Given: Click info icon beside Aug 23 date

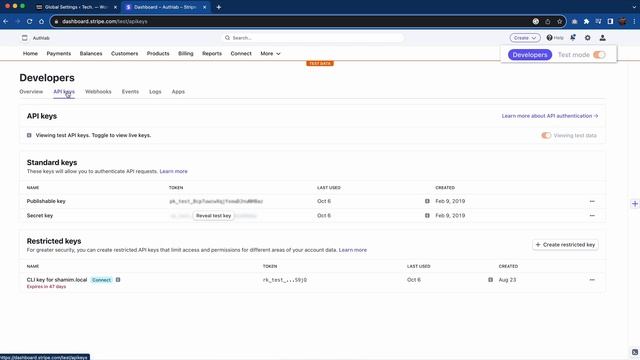Looking at the screenshot, I should pyautogui.click(x=491, y=280).
